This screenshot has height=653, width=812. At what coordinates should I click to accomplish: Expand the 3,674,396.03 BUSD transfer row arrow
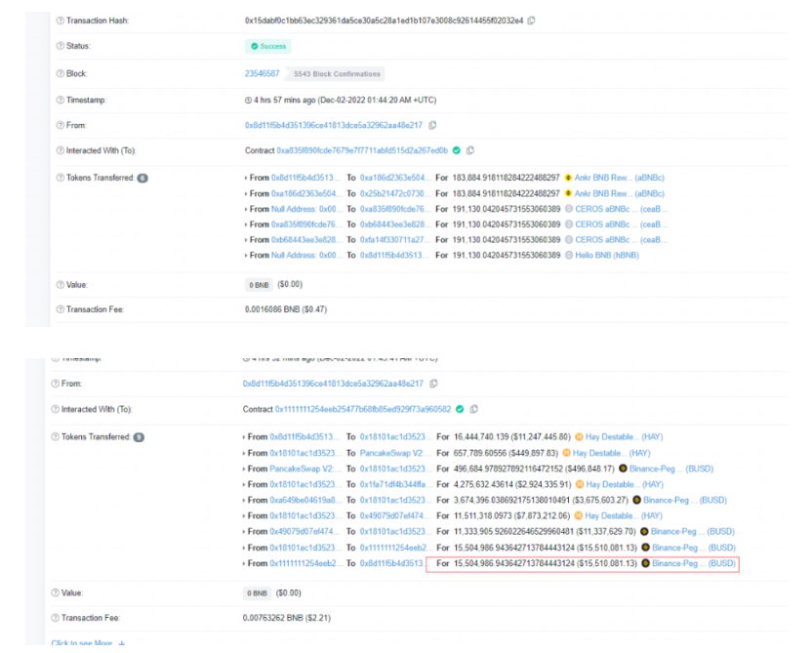pos(243,500)
